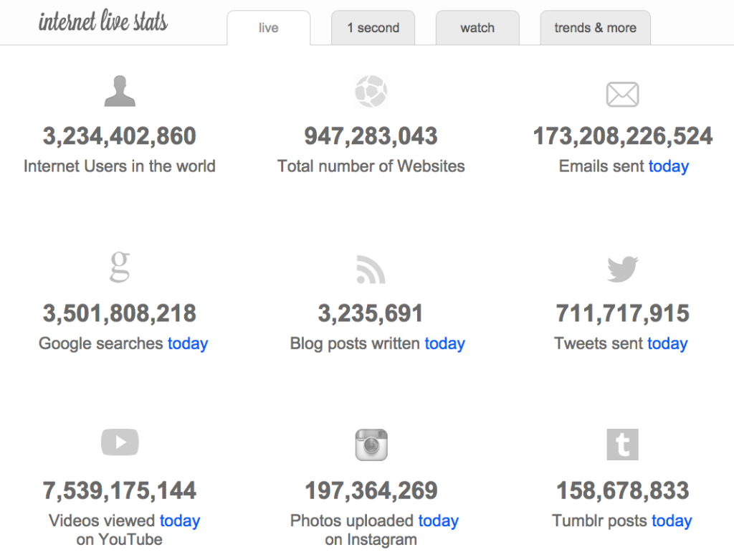
Task: Select the 'trends & more' tab
Action: 596,28
